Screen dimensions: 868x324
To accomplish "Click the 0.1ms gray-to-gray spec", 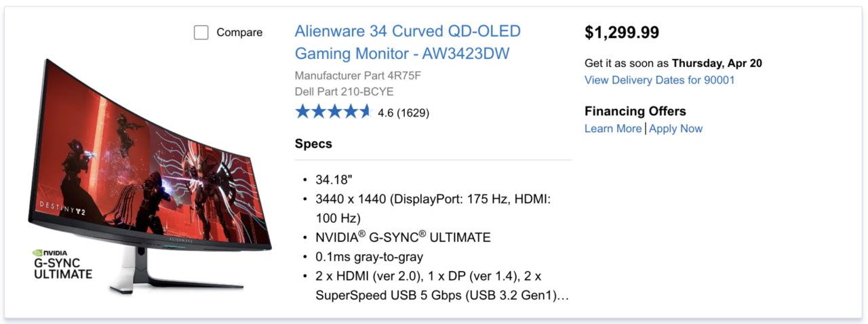I will coord(370,257).
